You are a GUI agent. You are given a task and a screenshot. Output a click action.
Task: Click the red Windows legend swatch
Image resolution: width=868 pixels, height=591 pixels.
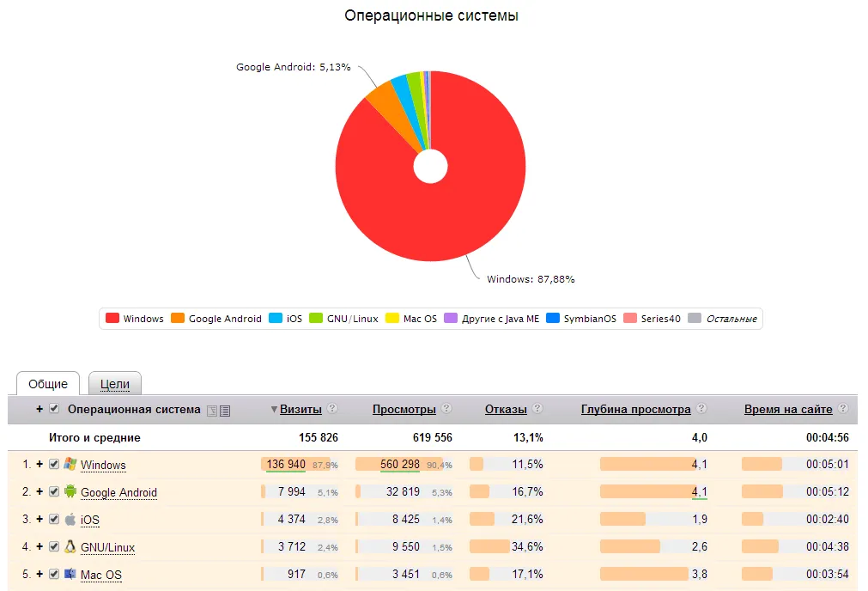click(x=112, y=319)
